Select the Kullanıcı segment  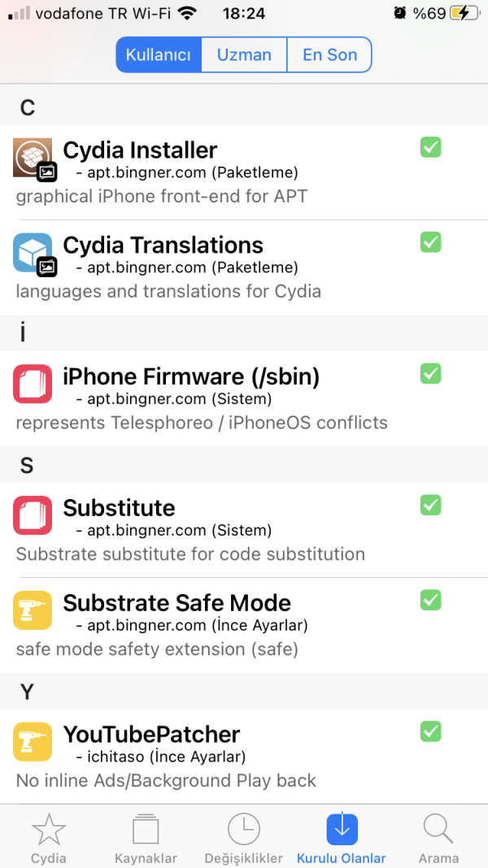point(159,55)
